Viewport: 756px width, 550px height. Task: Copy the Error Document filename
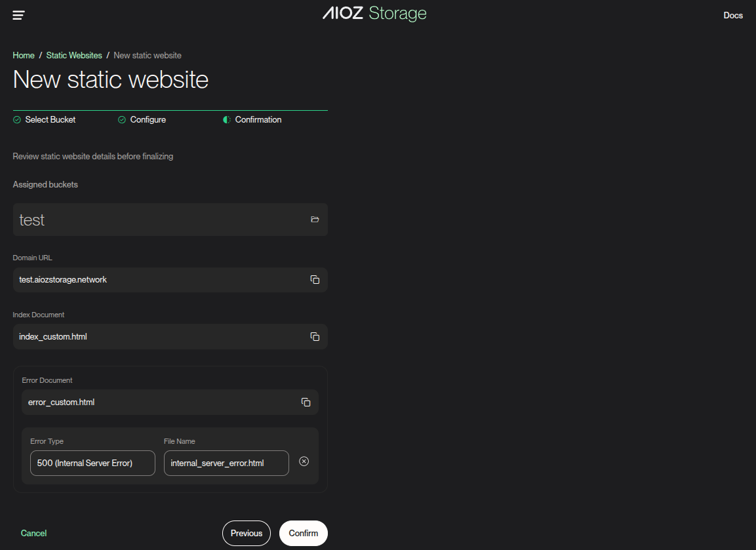(x=306, y=403)
